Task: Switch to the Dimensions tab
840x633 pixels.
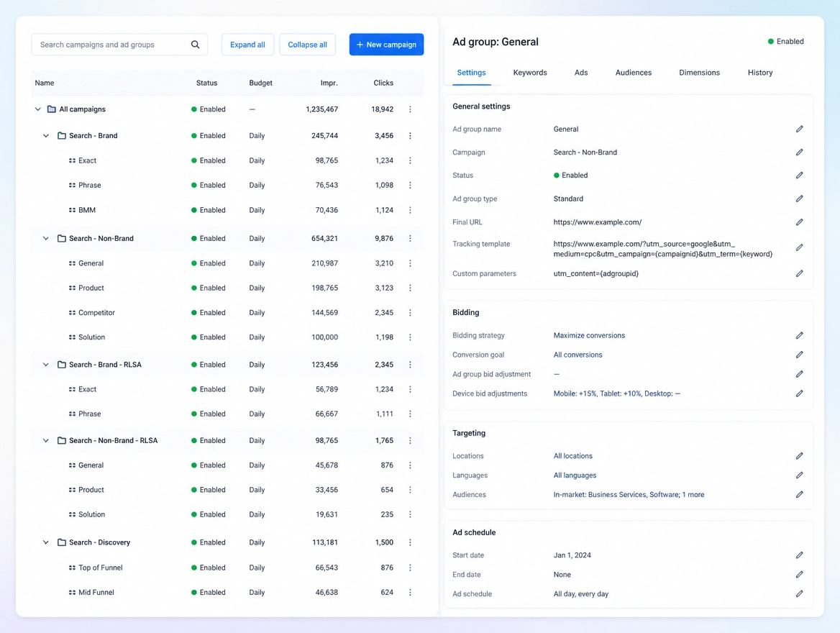Action: click(x=699, y=73)
